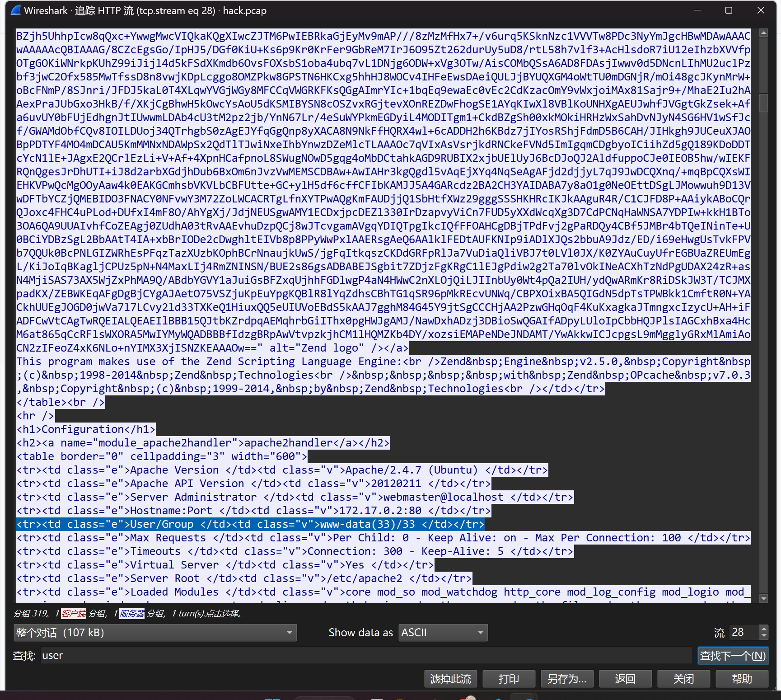Click the alt="Zend logo" line ending
The image size is (781, 700).
pyautogui.click(x=212, y=348)
